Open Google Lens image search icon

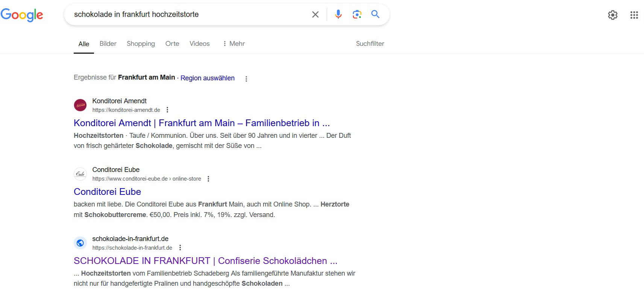coord(357,14)
